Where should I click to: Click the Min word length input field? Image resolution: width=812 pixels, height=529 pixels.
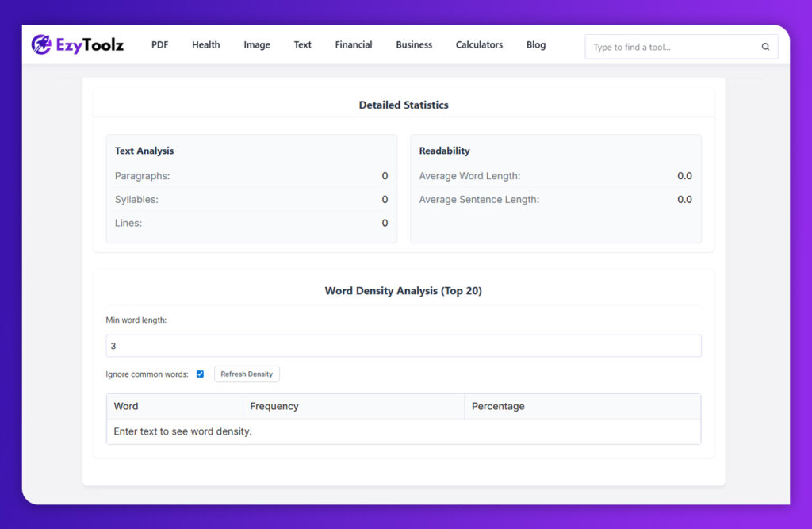pos(404,345)
